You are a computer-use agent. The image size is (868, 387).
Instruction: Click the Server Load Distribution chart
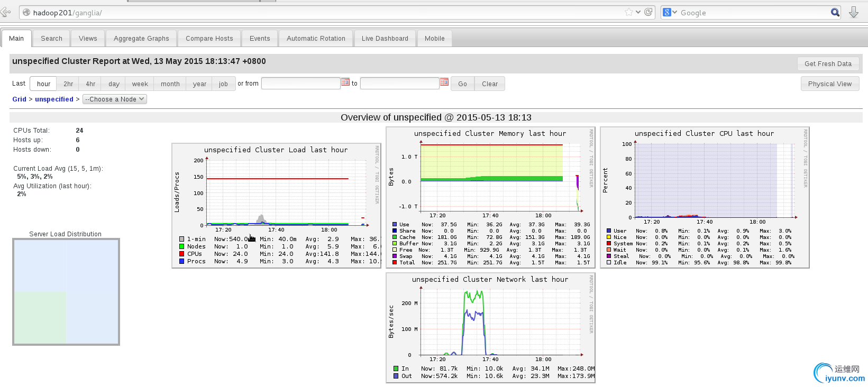click(x=66, y=292)
